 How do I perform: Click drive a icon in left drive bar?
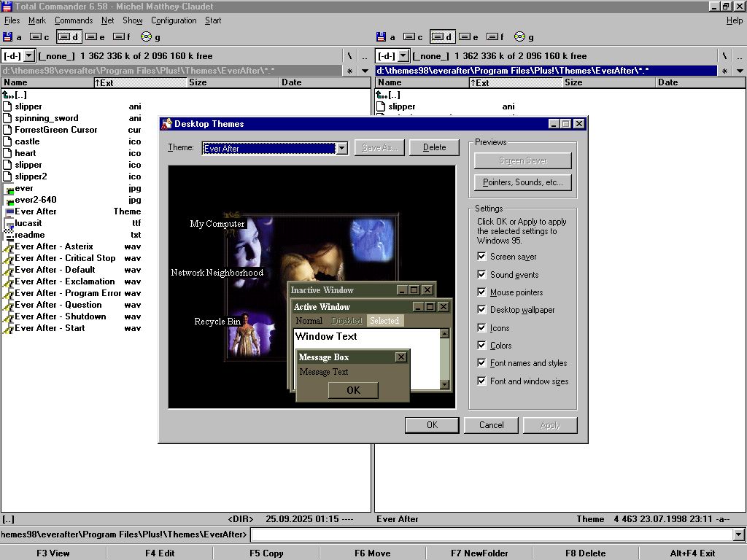click(x=8, y=37)
